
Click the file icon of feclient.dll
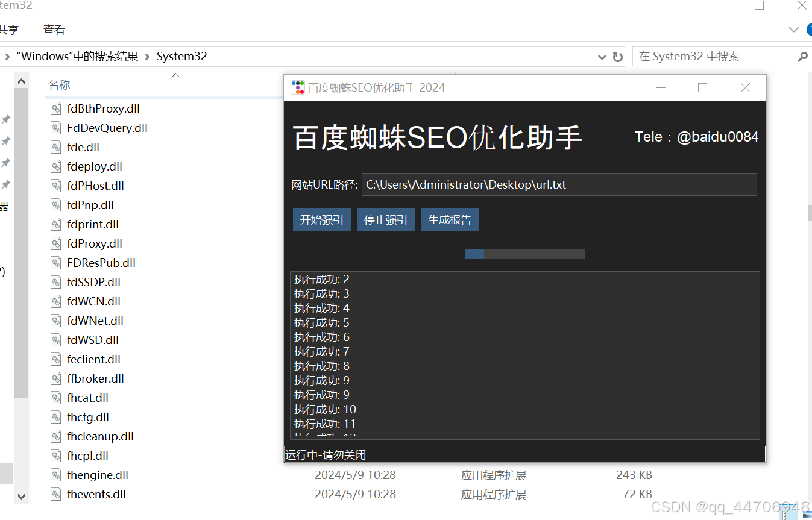(x=56, y=360)
